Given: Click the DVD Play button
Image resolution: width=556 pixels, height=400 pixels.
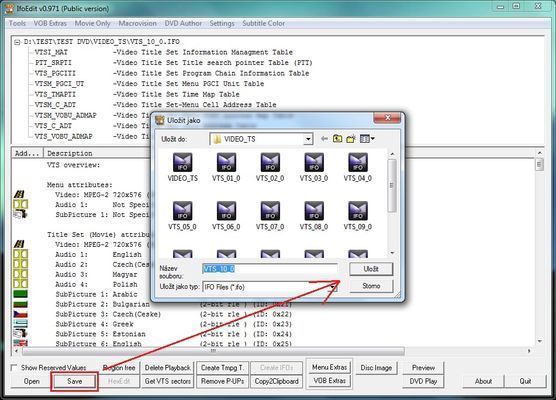Looking at the screenshot, I should coord(423,381).
